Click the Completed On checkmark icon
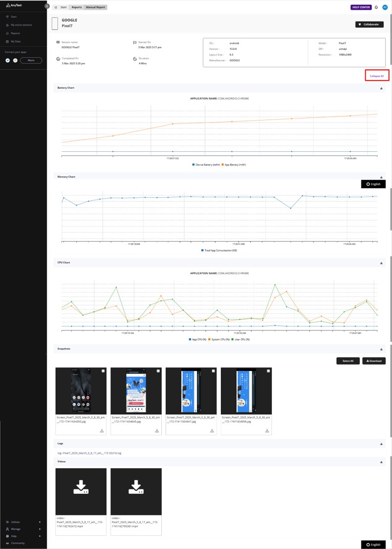The image size is (392, 549). 58,59
